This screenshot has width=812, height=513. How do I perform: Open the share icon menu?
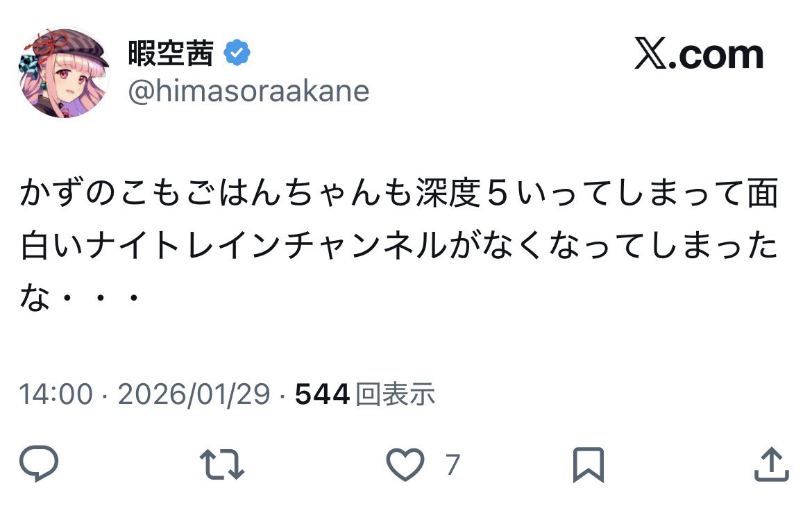point(772,464)
